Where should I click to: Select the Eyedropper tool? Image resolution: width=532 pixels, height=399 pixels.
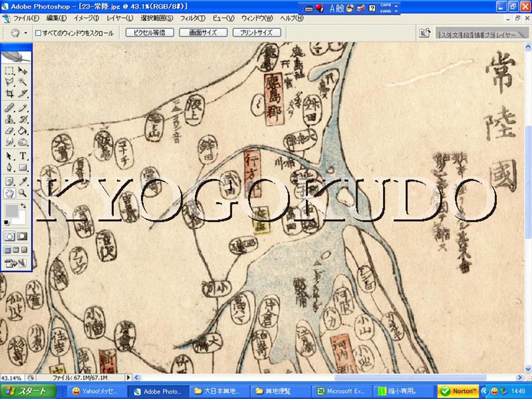tap(22, 182)
